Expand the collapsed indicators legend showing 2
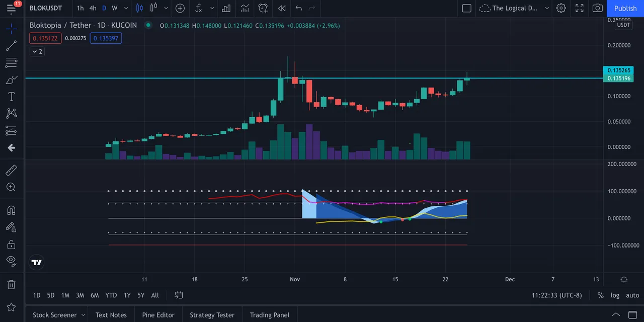644x322 pixels. point(37,51)
